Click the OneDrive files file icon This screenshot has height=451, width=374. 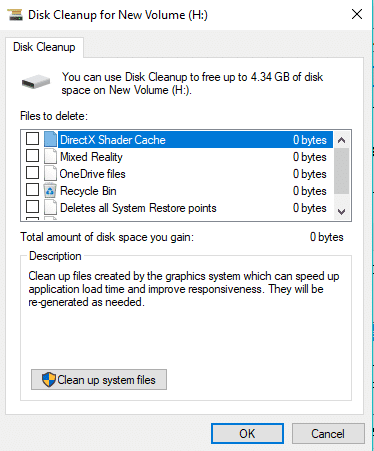[x=50, y=173]
